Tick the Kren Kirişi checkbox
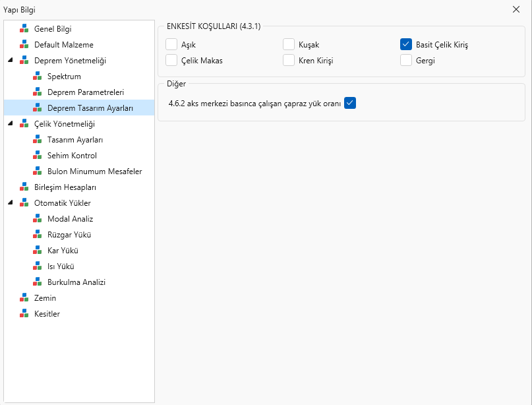Image resolution: width=532 pixels, height=405 pixels. (289, 61)
